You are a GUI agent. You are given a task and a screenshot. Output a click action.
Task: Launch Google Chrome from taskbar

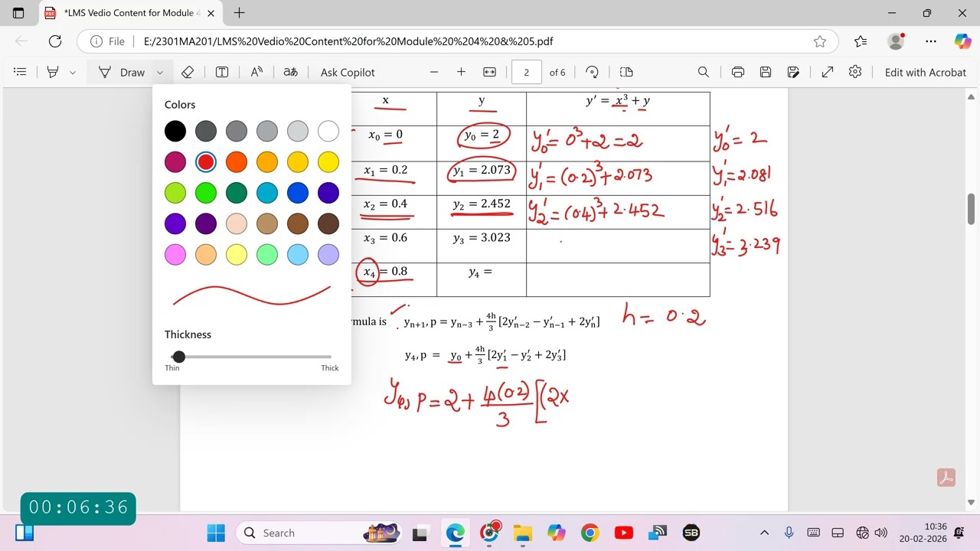590,533
